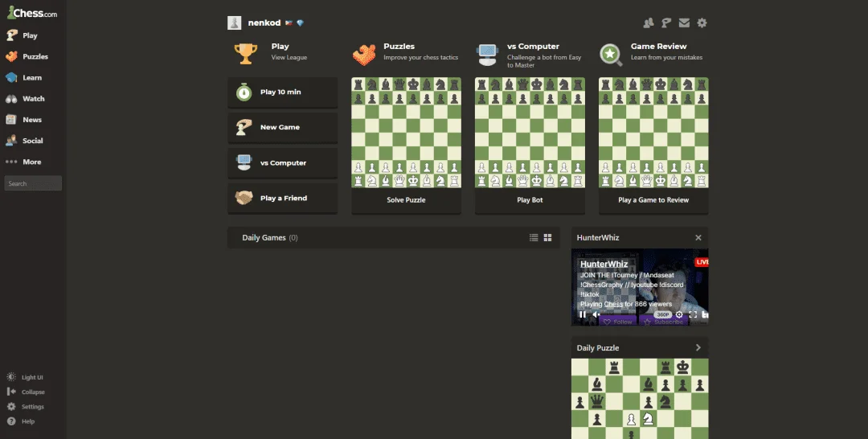Image resolution: width=868 pixels, height=439 pixels.
Task: Click the vs Computer monitor icon
Action: click(x=487, y=55)
